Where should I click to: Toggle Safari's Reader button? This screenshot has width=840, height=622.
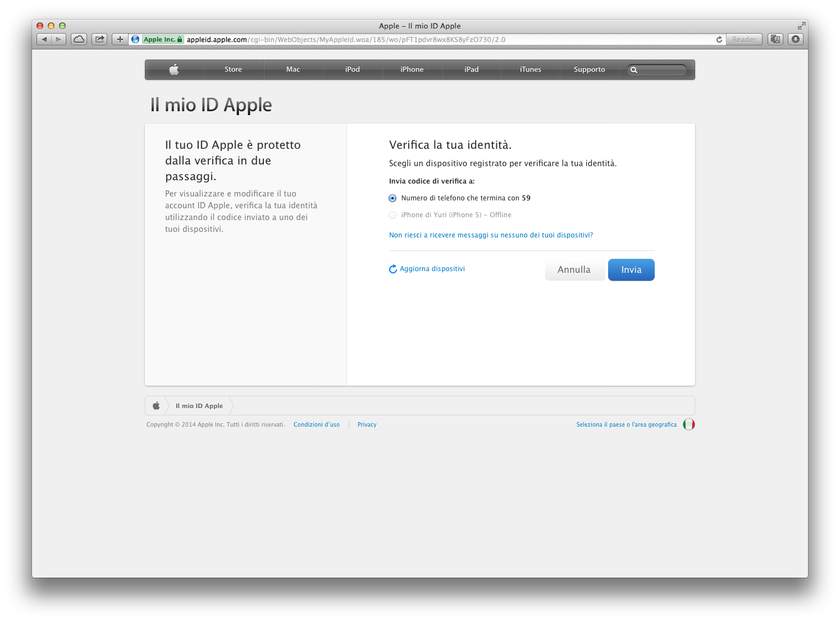pyautogui.click(x=744, y=39)
